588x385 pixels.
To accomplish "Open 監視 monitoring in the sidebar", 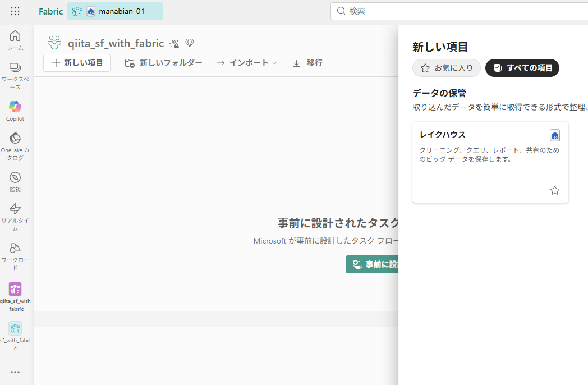I will pos(15,182).
